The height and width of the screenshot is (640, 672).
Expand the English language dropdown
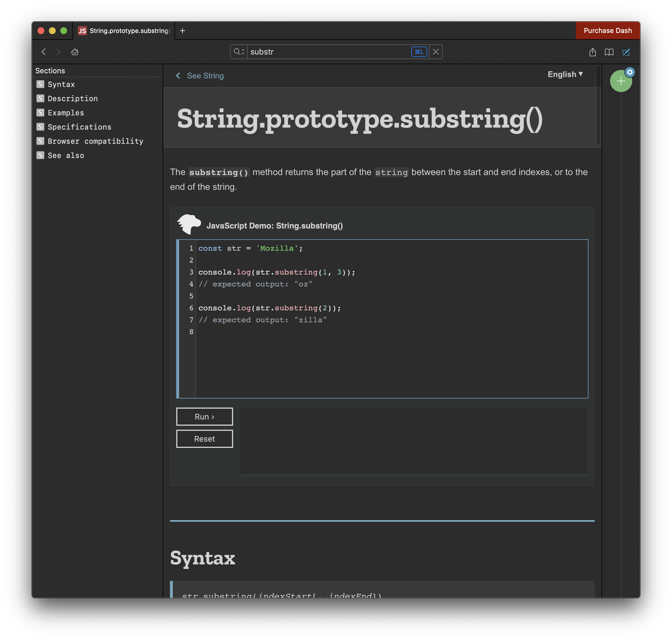(x=565, y=74)
